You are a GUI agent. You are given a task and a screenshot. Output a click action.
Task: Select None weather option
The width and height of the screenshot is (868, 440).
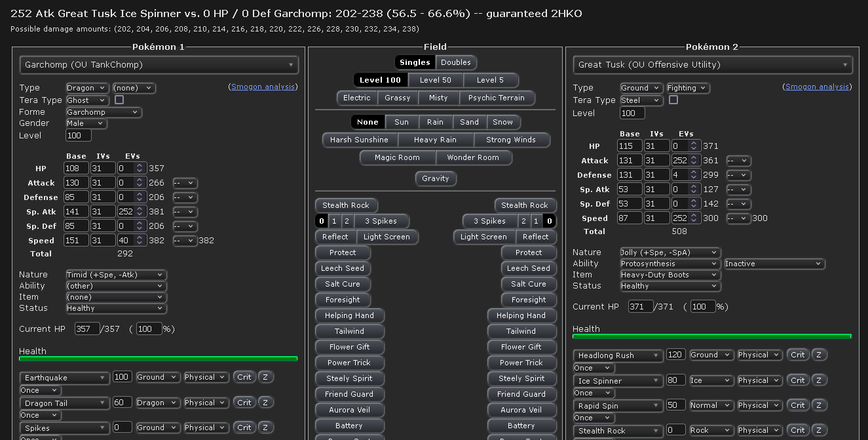pyautogui.click(x=368, y=122)
